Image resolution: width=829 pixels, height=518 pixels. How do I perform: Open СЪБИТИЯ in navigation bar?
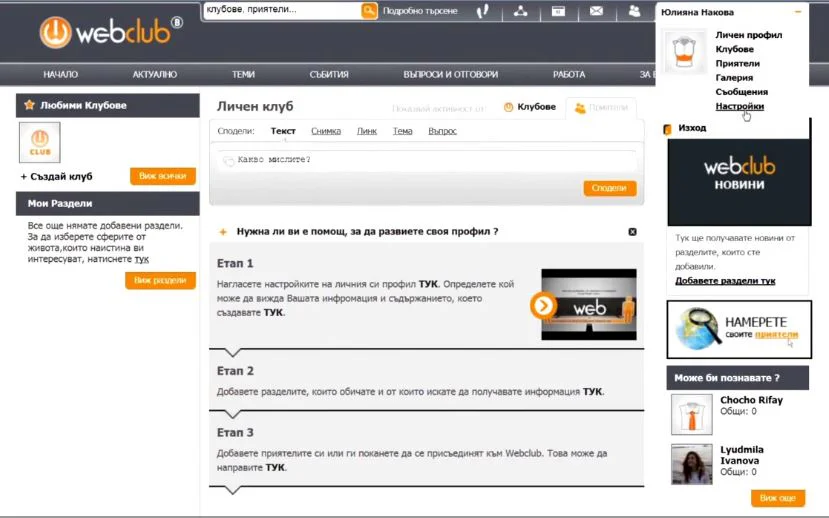pos(329,75)
